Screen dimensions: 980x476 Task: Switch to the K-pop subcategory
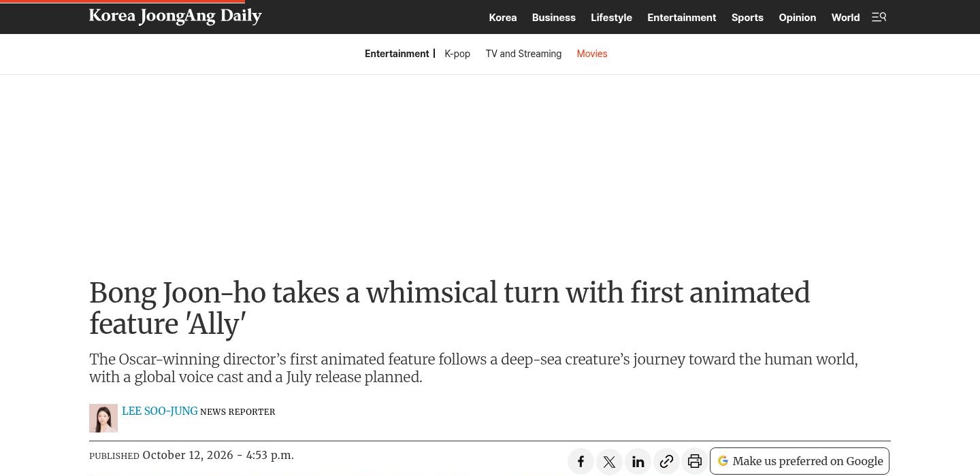[457, 54]
